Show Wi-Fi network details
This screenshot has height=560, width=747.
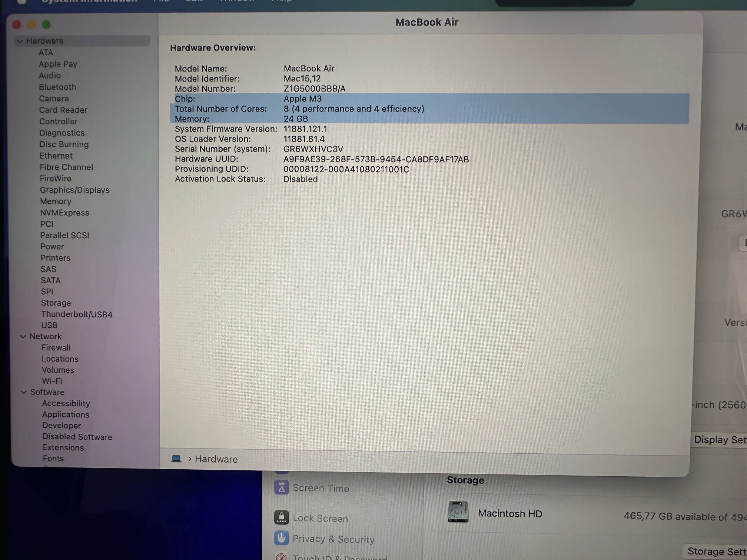pyautogui.click(x=52, y=381)
